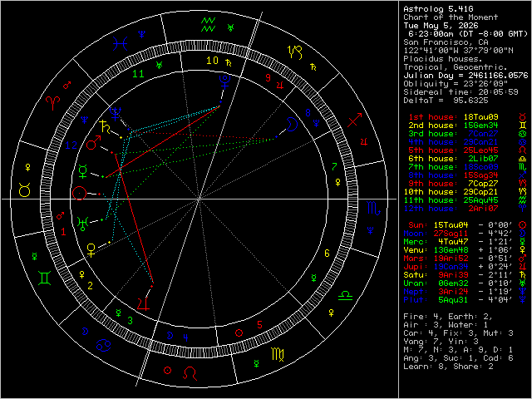Select the Jupiter glyph ending the Jupi data row
This screenshot has height=399, width=532.
[523, 267]
